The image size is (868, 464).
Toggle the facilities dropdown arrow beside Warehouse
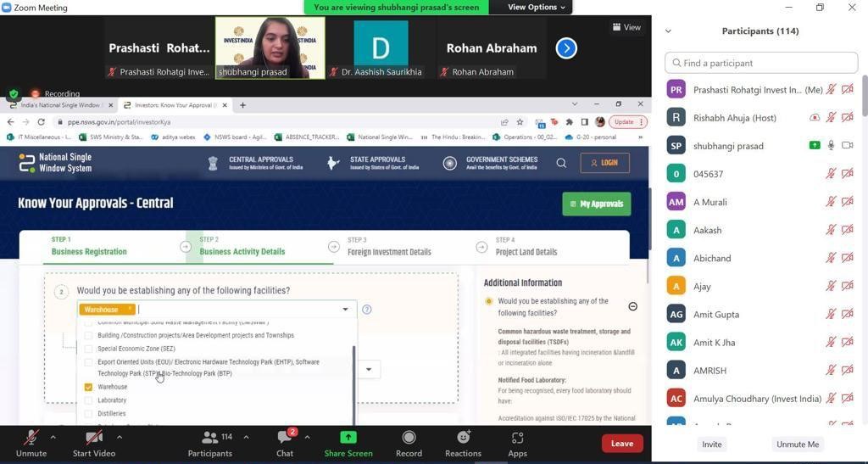[346, 309]
